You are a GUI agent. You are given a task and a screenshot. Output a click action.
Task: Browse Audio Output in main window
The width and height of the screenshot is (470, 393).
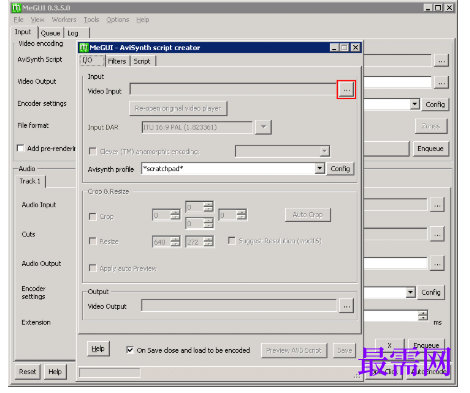437,264
